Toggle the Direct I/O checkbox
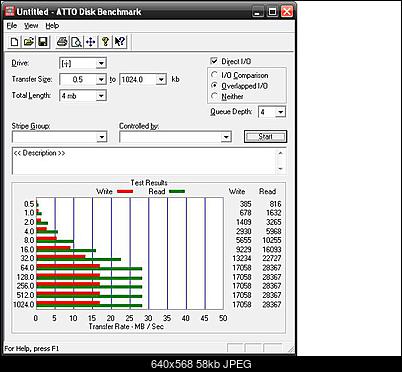This screenshot has height=372, width=402. pyautogui.click(x=214, y=61)
